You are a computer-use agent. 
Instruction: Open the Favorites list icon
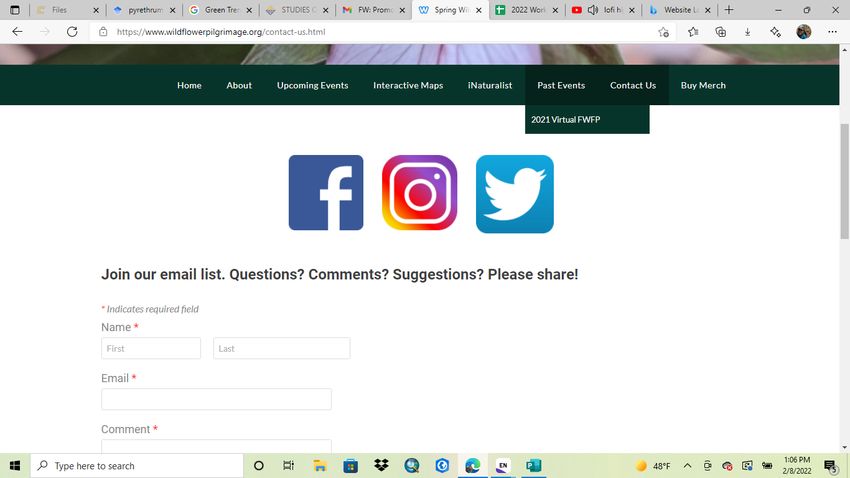(x=693, y=32)
